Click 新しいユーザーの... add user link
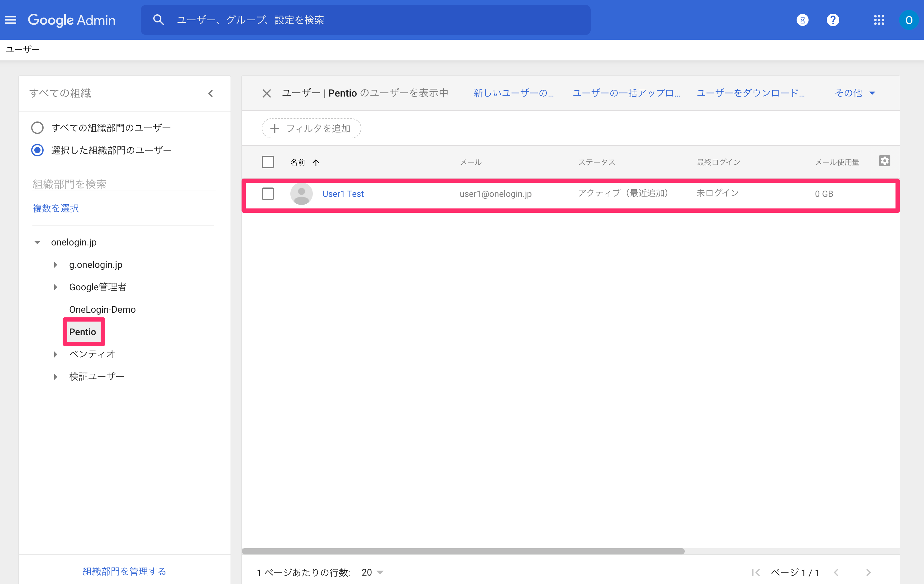924x584 pixels. [x=513, y=93]
